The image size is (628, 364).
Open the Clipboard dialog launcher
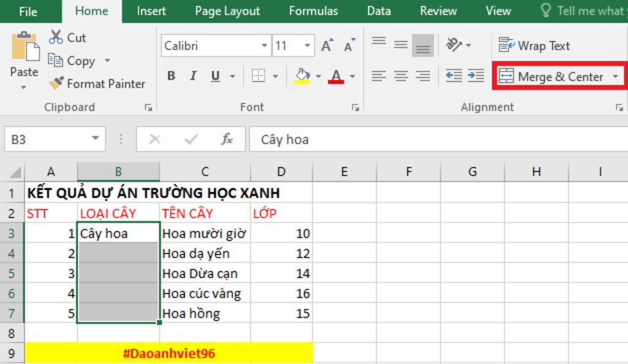coord(148,107)
